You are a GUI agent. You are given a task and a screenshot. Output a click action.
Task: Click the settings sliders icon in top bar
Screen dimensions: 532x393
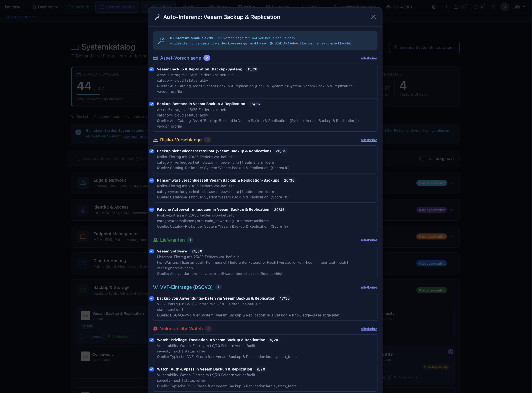(494, 7)
